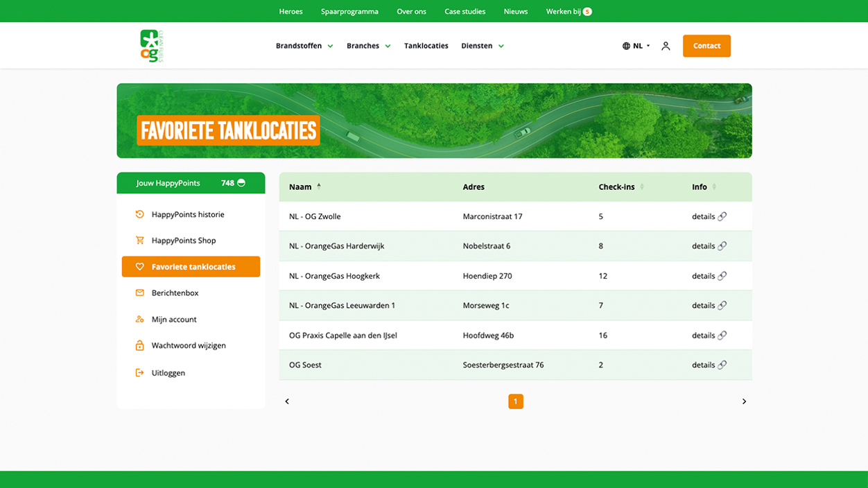Viewport: 868px width, 488px height.
Task: Go to next page with right arrow
Action: pyautogui.click(x=744, y=401)
